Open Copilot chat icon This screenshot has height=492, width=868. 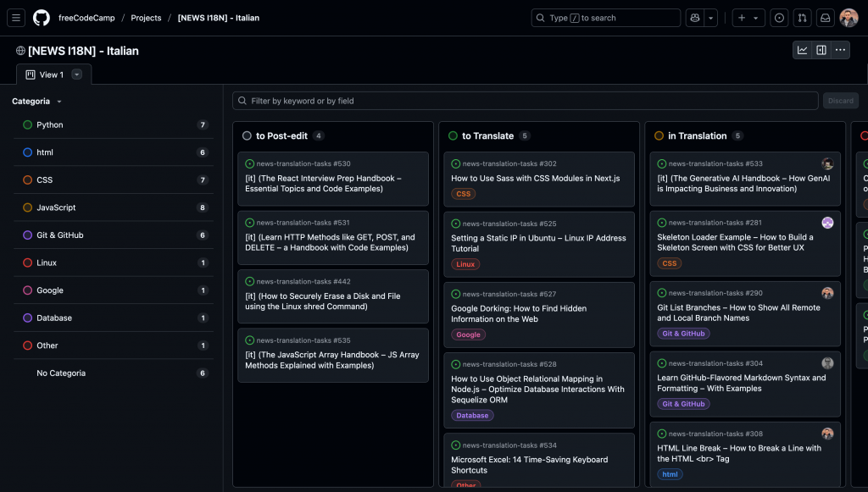(695, 18)
